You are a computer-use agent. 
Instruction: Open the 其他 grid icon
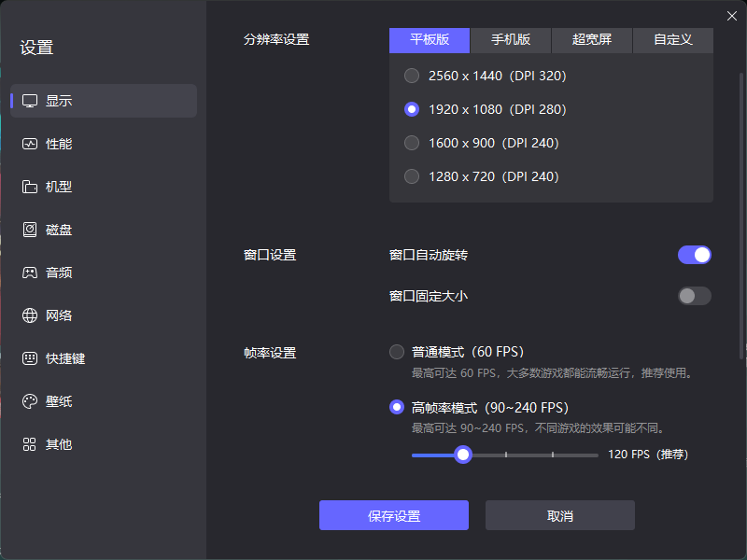click(30, 444)
